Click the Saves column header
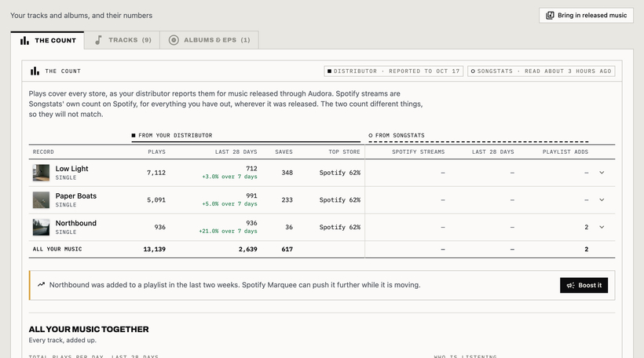644x358 pixels. (284, 152)
